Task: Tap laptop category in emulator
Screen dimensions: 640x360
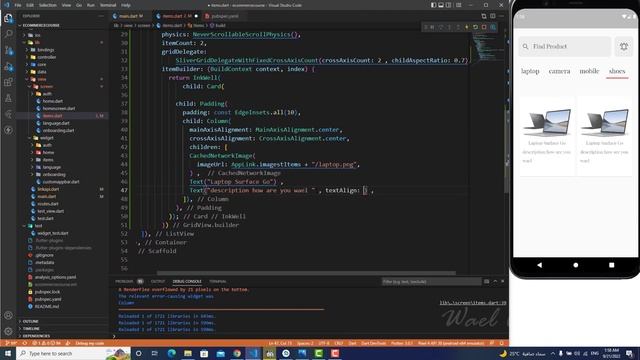Action: 530,71
